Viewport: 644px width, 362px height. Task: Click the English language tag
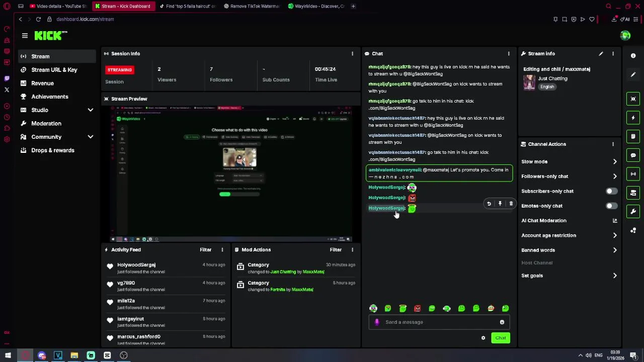pyautogui.click(x=547, y=87)
